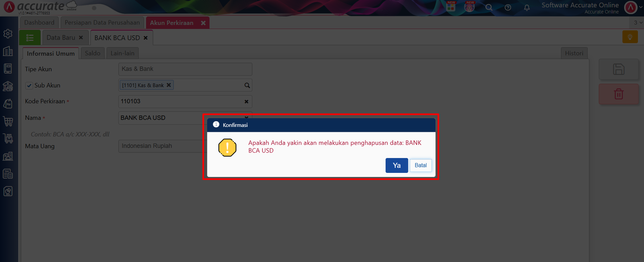Click the Konfirmasi dialog title
Image resolution: width=644 pixels, height=262 pixels.
235,125
